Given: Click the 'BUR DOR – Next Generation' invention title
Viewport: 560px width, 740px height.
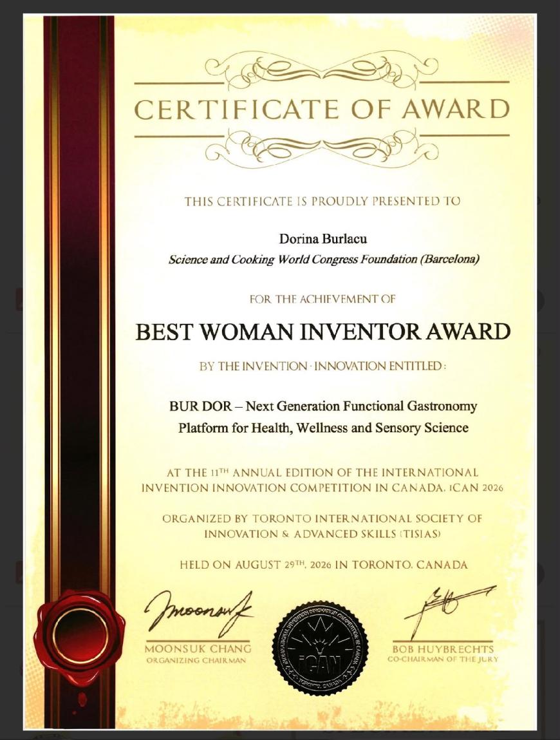Looking at the screenshot, I should click(323, 406).
